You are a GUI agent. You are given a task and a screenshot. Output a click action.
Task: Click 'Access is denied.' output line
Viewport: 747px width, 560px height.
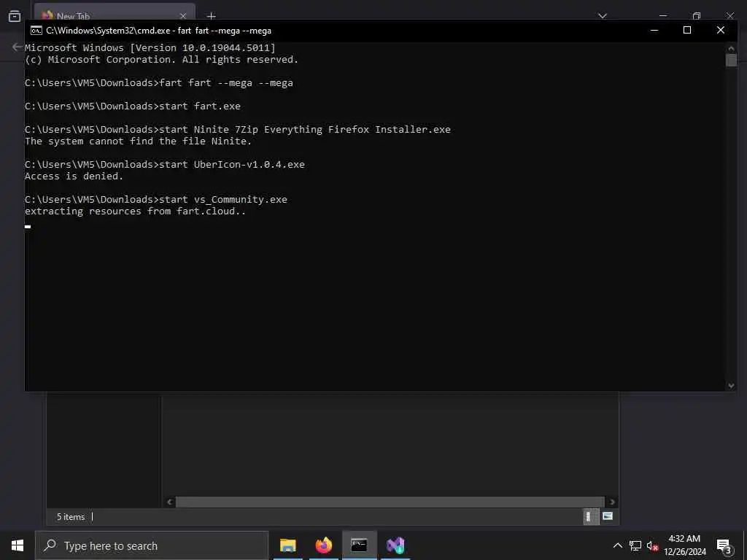pos(74,176)
